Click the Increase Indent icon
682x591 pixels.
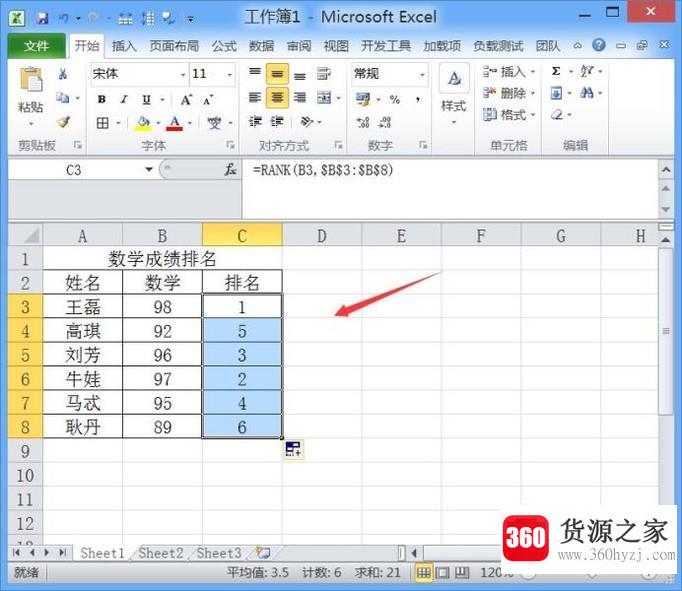[x=277, y=122]
